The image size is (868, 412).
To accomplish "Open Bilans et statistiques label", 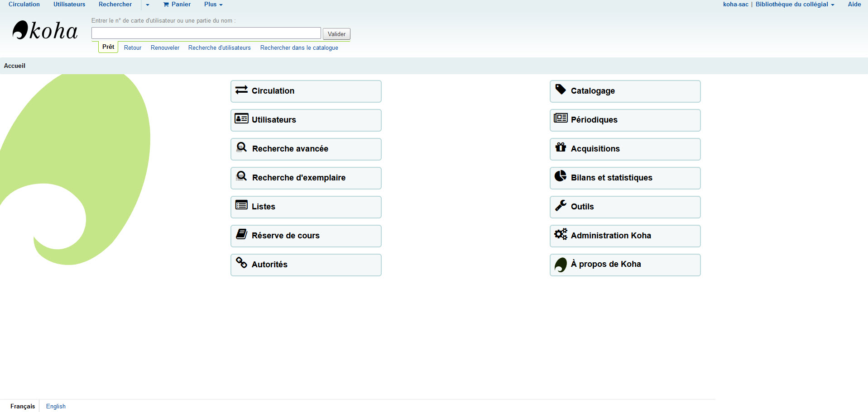I will pyautogui.click(x=612, y=178).
